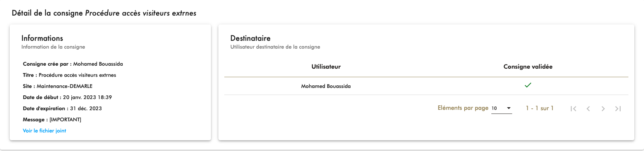Click the previous page arrow icon

point(588,109)
